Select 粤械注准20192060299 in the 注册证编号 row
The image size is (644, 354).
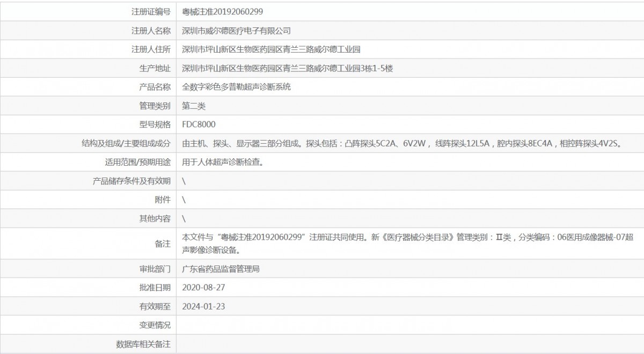[x=223, y=11]
